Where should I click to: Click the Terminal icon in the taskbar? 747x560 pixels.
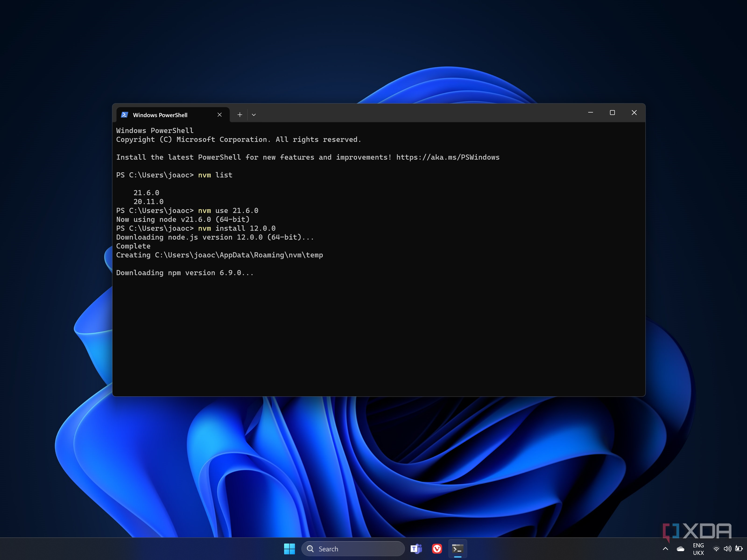[x=458, y=549]
